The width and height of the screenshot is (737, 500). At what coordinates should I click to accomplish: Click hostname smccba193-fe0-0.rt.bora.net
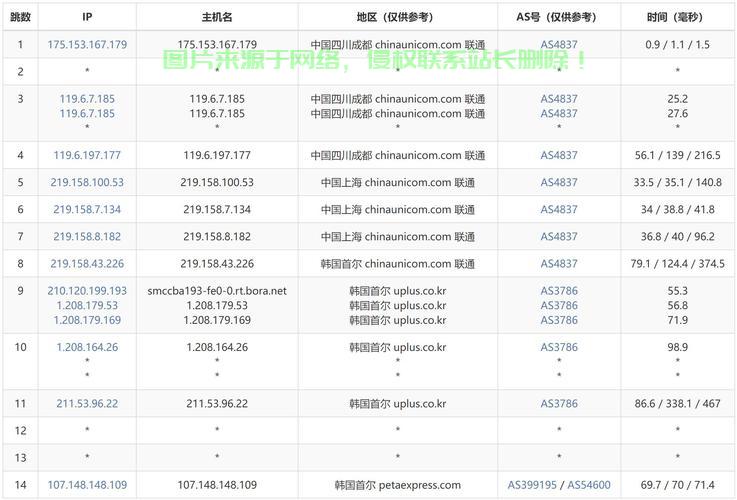coord(217,291)
